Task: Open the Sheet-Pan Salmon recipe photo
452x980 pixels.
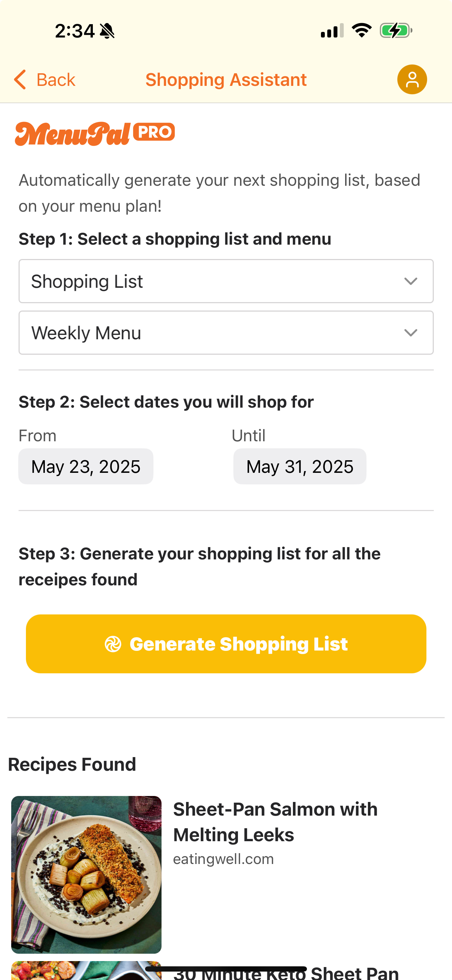Action: coord(86,874)
